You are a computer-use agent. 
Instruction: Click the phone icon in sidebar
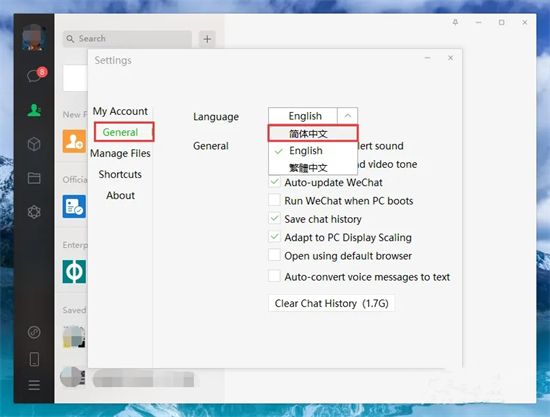34,359
